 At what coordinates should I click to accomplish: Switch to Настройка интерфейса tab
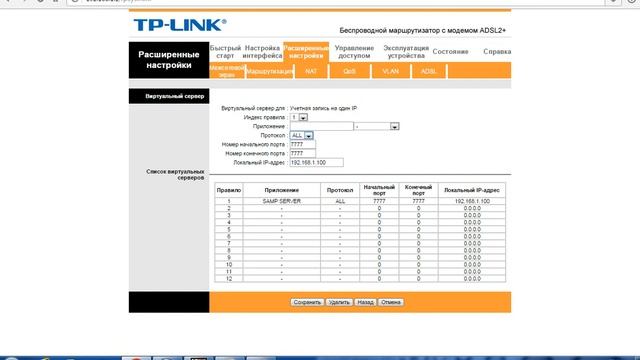[262, 52]
